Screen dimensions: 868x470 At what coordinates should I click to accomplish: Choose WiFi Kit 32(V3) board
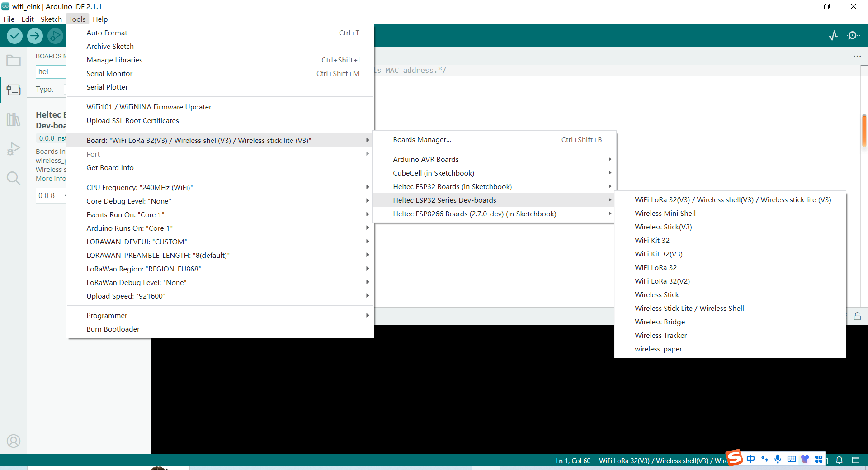pos(659,254)
